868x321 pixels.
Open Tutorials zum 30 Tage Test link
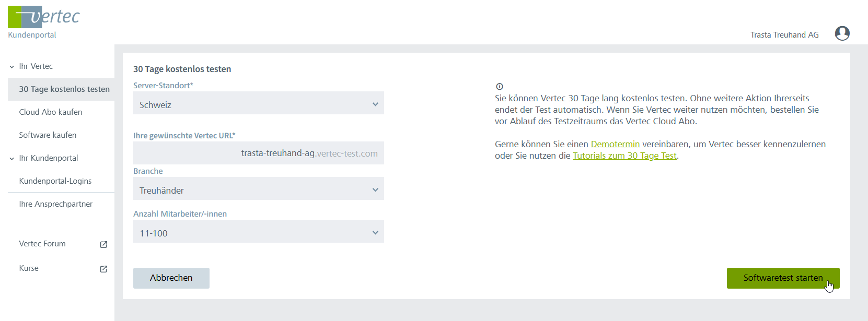[x=624, y=156]
